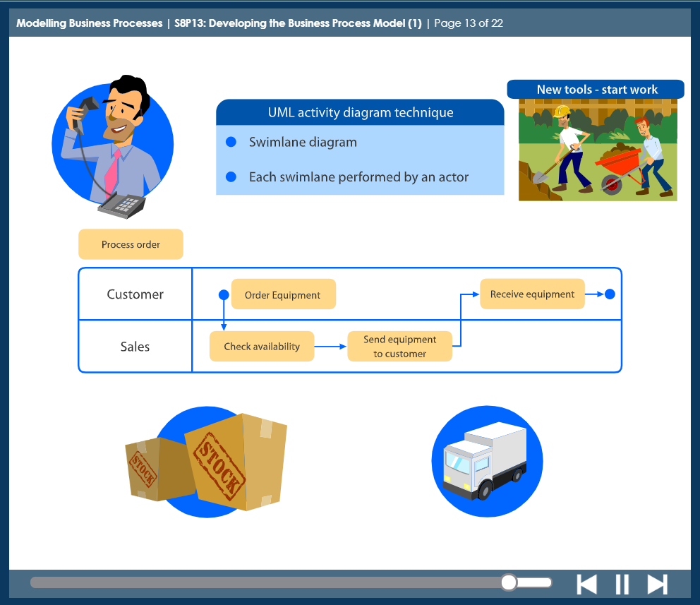Click the Receive equipment activity box
The height and width of the screenshot is (605, 700).
point(532,294)
